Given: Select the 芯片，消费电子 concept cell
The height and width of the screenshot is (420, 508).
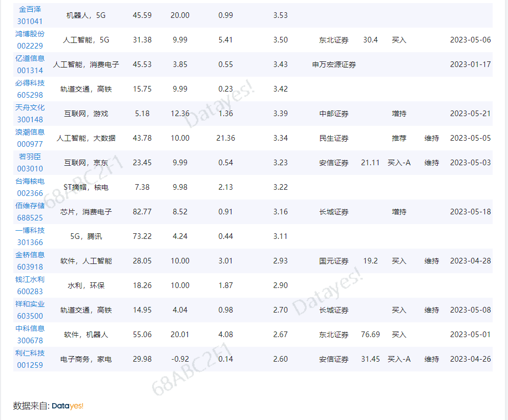Looking at the screenshot, I should [86, 212].
